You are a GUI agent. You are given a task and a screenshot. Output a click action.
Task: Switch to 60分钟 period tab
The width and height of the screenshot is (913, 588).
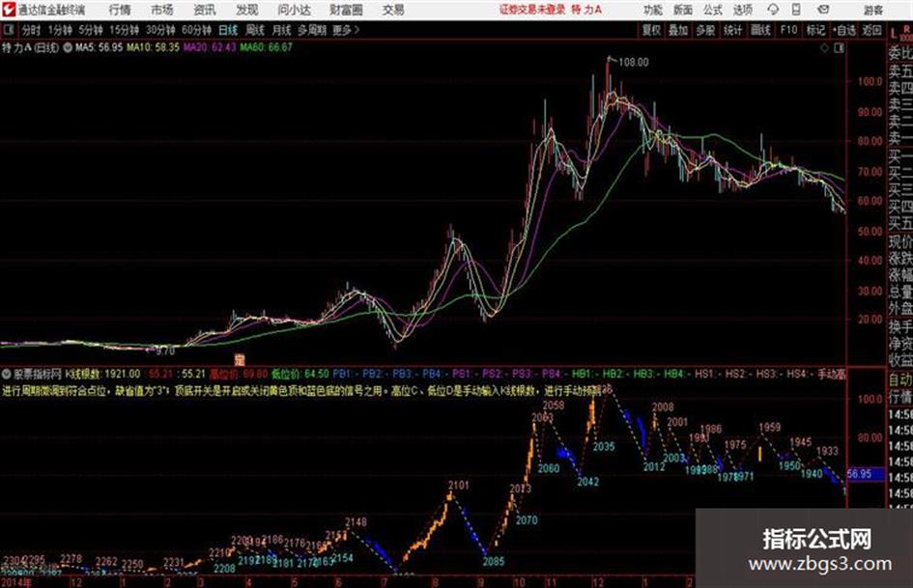point(197,30)
